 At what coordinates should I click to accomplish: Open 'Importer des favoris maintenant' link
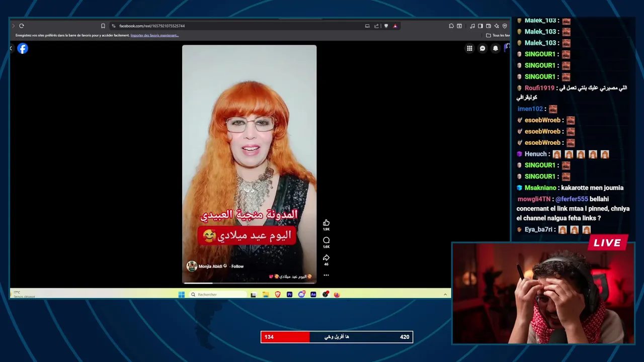pyautogui.click(x=154, y=35)
